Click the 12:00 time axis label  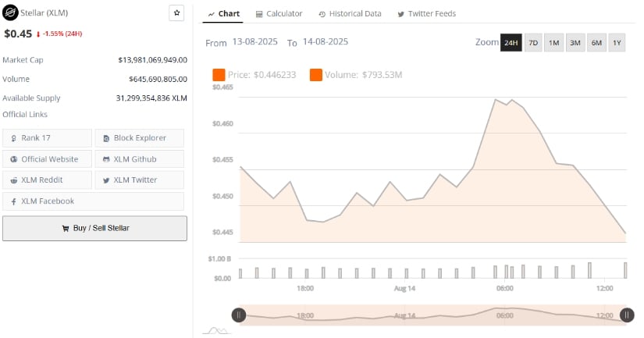604,288
